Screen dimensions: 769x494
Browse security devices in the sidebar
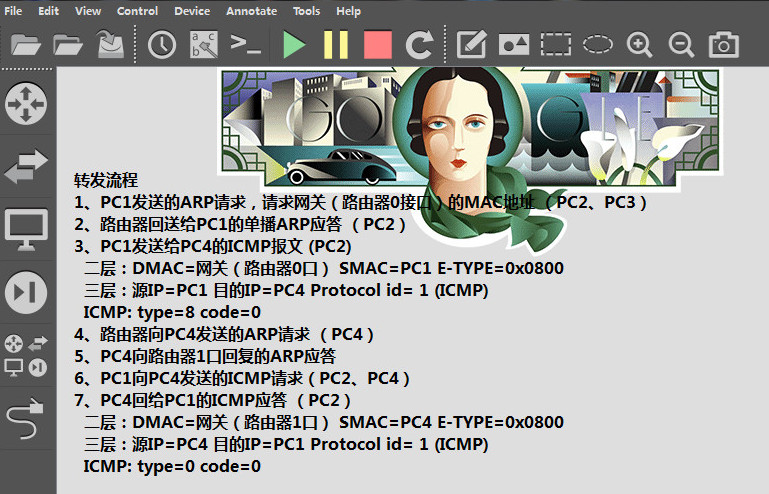coord(26,292)
